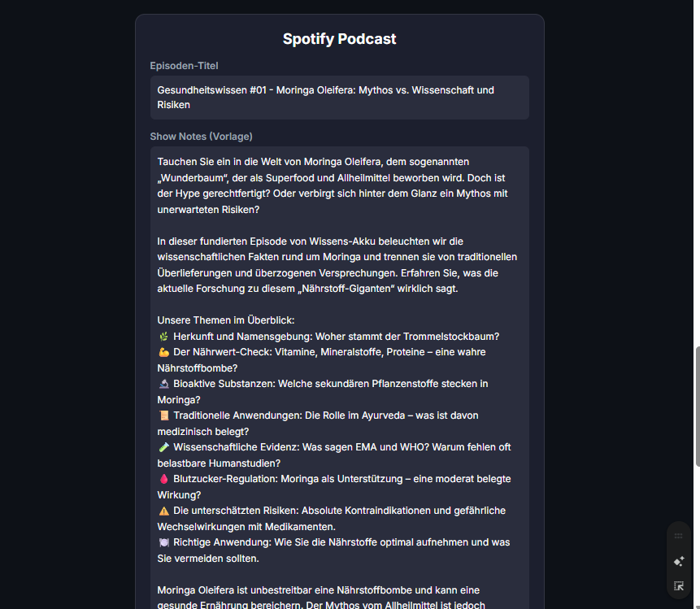Click the Show Notes (Vorlage) label
This screenshot has height=609, width=700.
(201, 137)
